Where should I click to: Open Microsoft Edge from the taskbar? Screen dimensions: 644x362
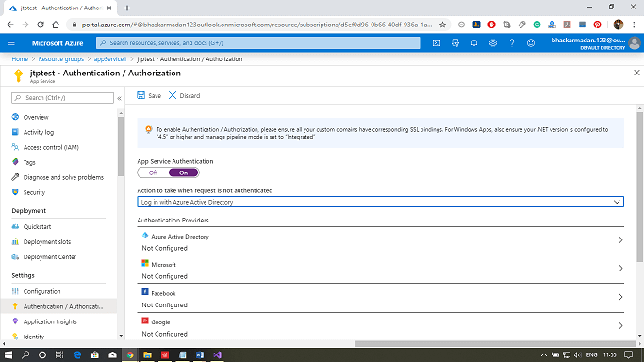point(77,354)
